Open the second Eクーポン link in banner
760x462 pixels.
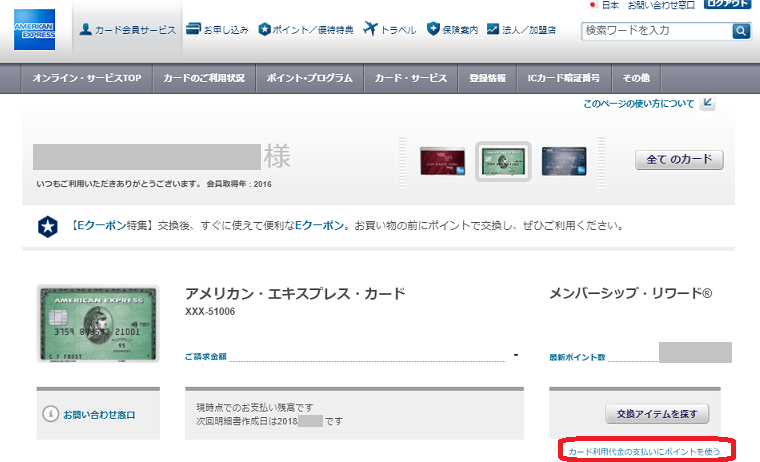[319, 225]
